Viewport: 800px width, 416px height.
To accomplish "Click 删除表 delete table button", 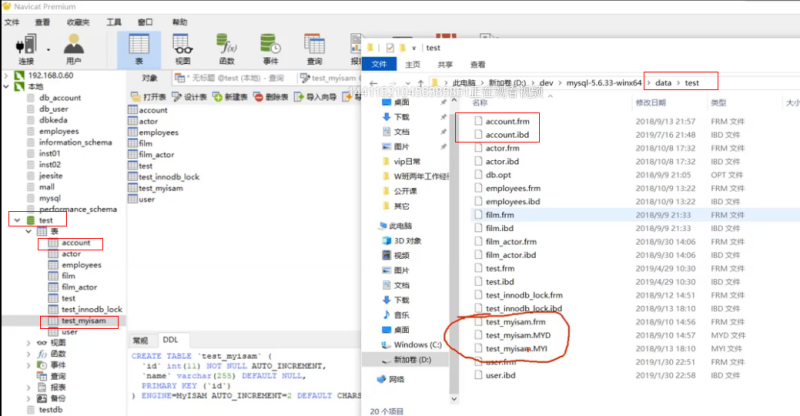I will coord(271,97).
